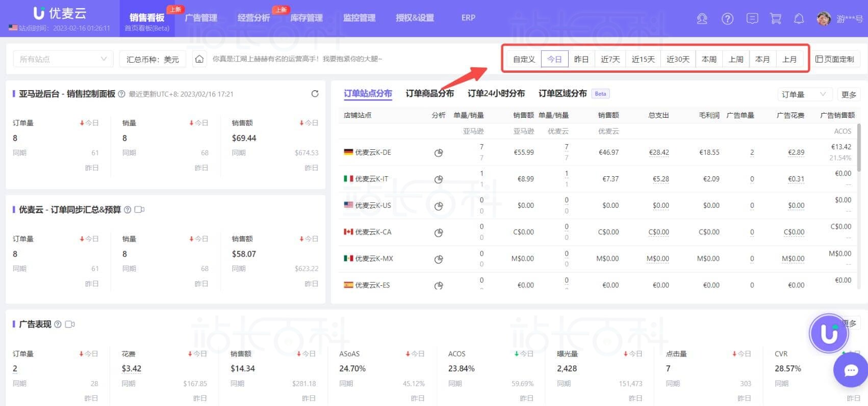
Task: Open the 库存管理 menu
Action: (307, 18)
